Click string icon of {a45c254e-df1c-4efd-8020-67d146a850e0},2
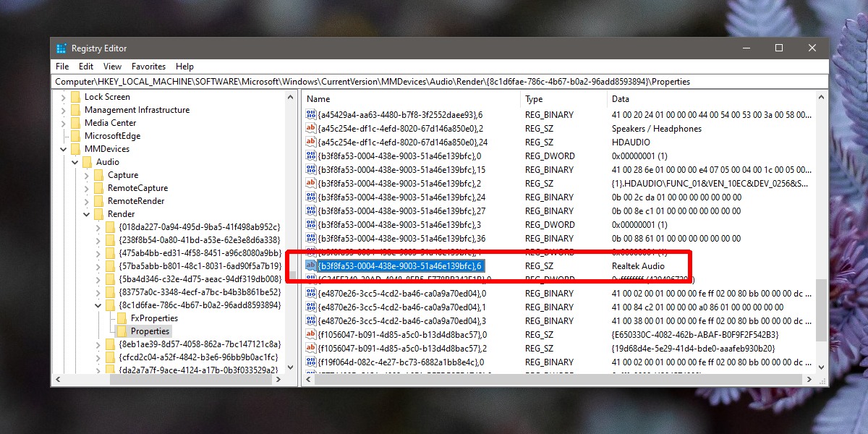868x434 pixels. [x=311, y=129]
